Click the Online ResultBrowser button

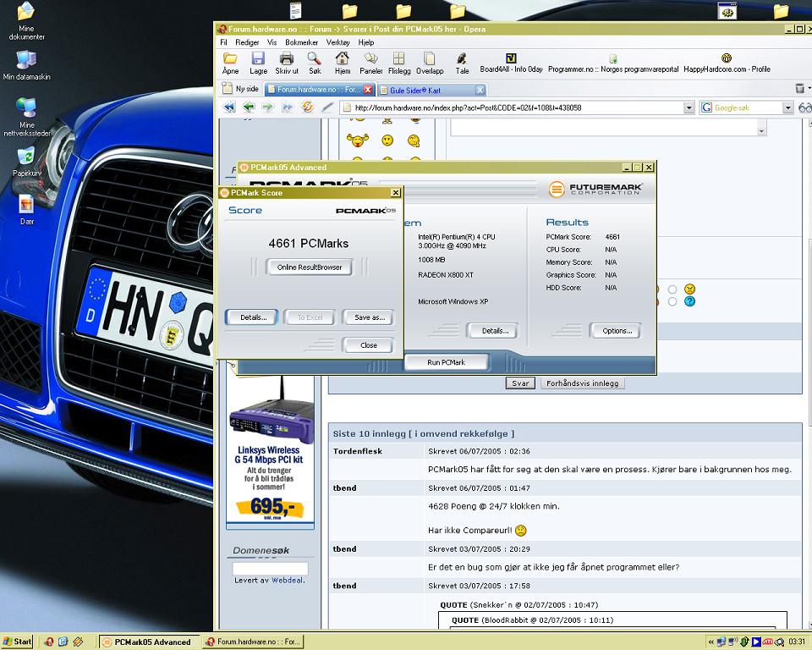310,267
